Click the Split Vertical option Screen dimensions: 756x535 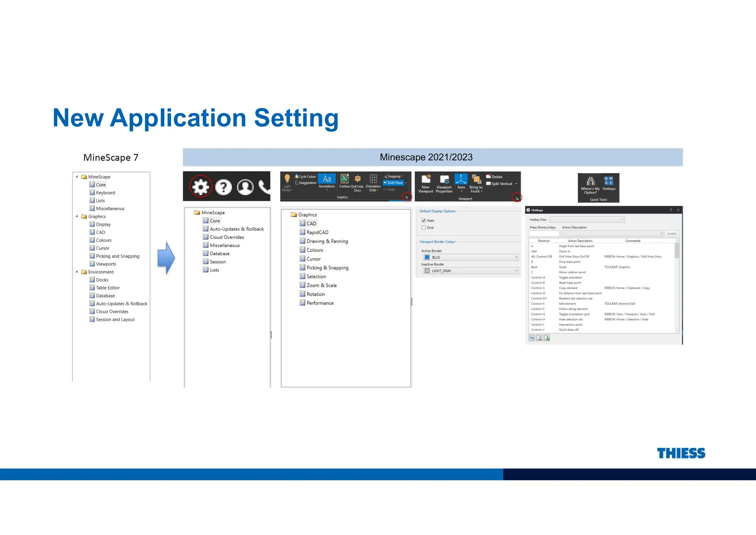[501, 184]
